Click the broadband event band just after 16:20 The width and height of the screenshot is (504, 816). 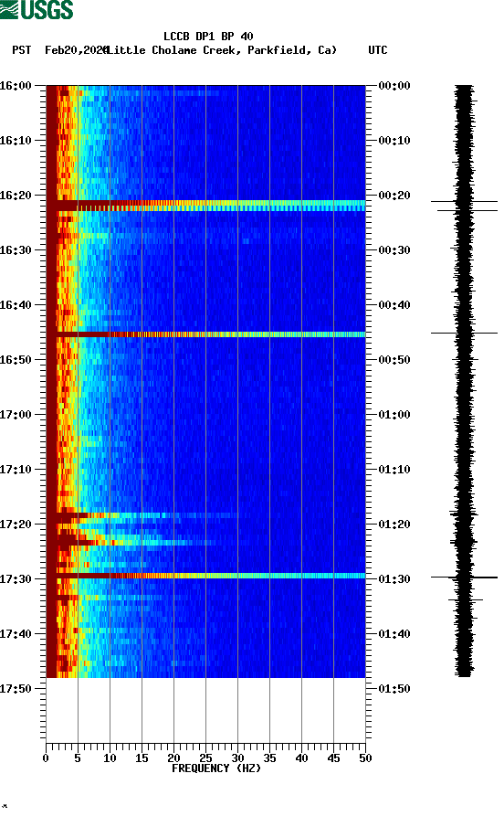(206, 206)
